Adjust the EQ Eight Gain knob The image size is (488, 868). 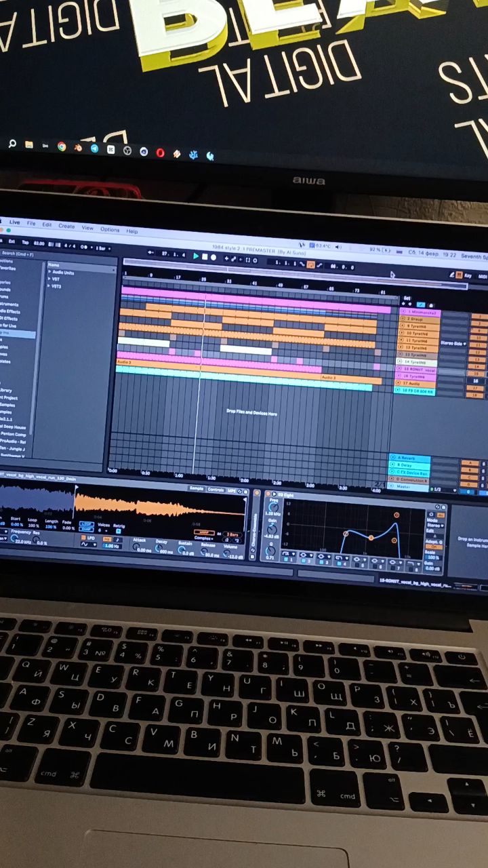[271, 530]
